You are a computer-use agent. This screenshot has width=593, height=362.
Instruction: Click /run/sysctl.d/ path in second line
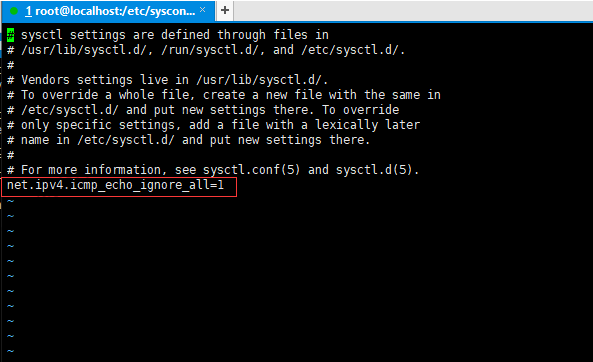[x=210, y=50]
